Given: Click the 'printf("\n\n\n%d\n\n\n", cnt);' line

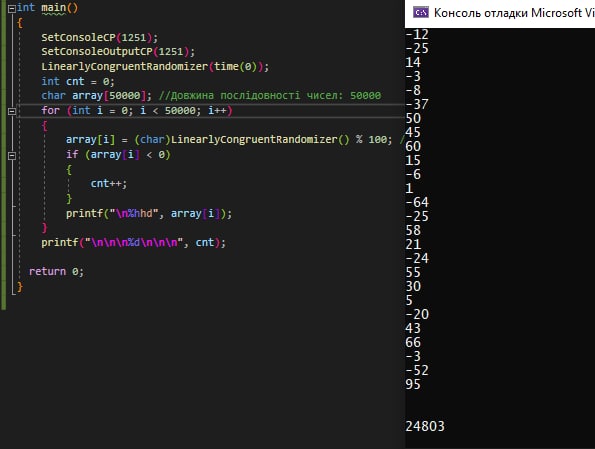Looking at the screenshot, I should point(133,243).
